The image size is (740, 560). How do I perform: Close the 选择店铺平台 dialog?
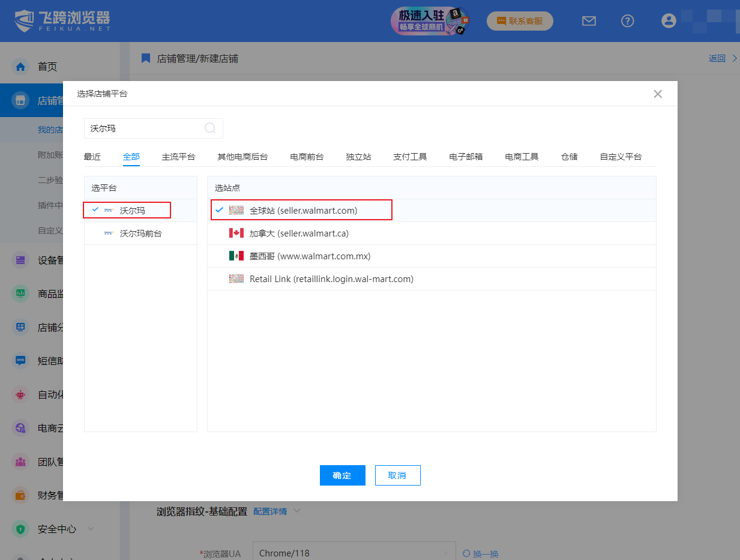tap(657, 94)
